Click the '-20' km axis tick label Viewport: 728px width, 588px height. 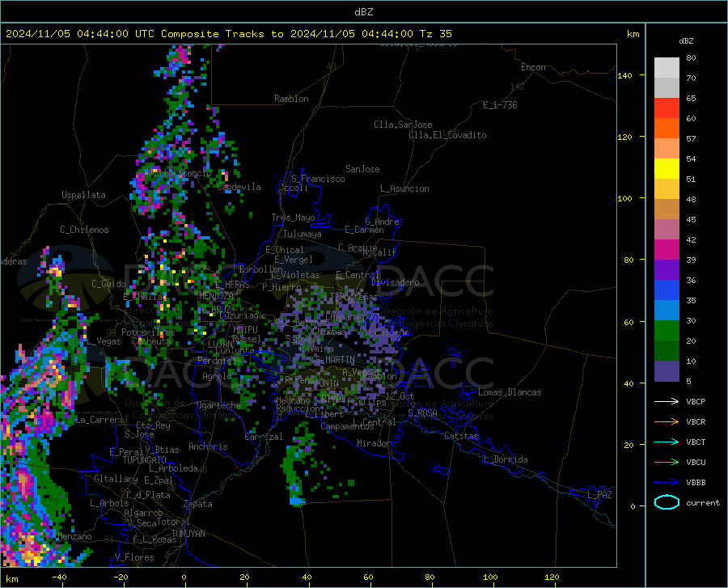[121, 577]
